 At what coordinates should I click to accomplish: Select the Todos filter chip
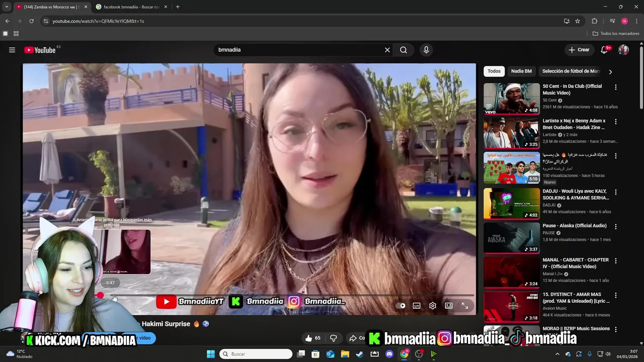[494, 71]
